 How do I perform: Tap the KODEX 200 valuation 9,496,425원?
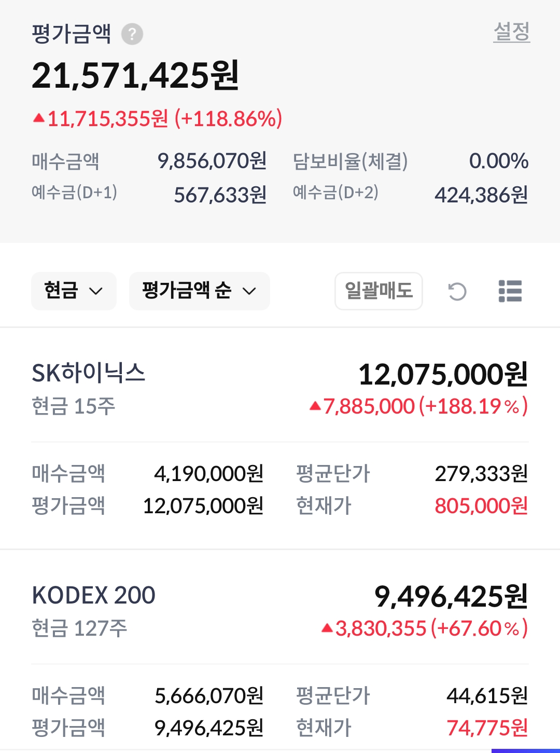click(451, 596)
